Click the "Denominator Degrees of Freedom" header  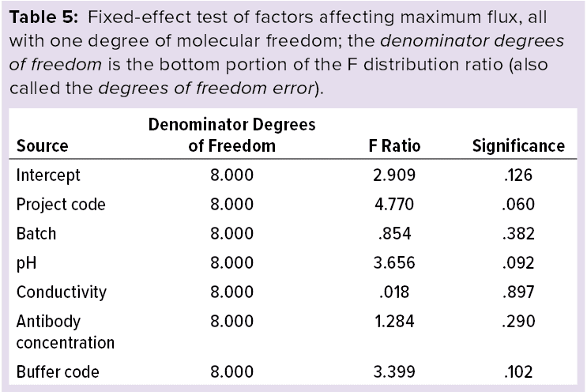point(231,135)
